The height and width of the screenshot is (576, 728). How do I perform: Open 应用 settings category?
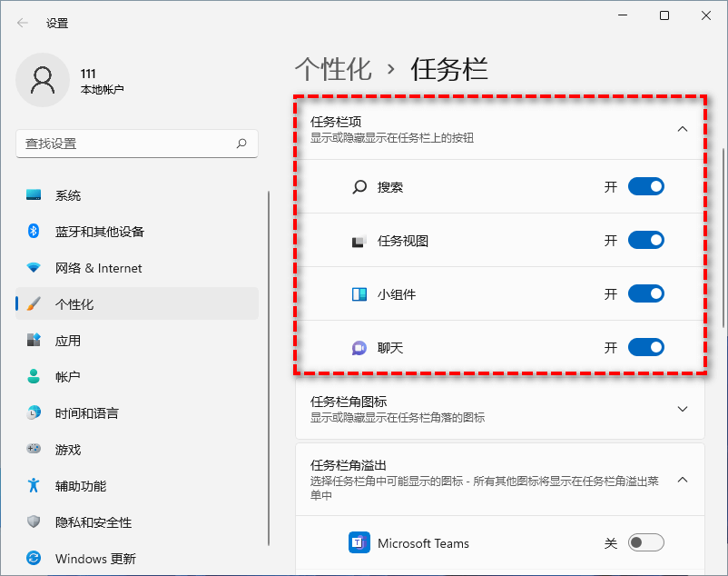(137, 340)
